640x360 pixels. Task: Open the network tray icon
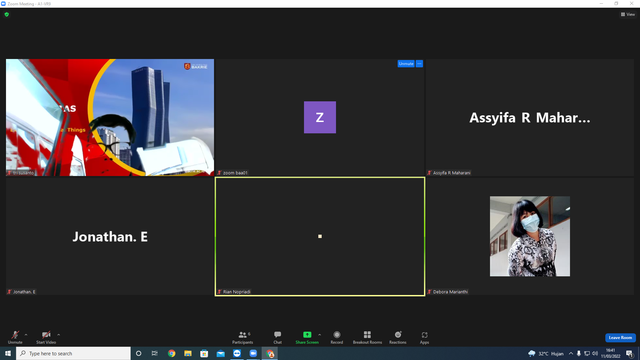(x=587, y=353)
